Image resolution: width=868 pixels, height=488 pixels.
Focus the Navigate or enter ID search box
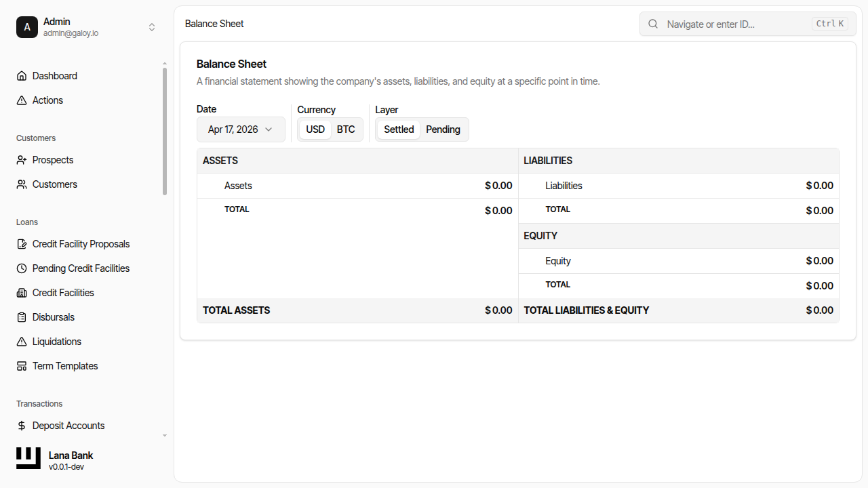pyautogui.click(x=736, y=24)
